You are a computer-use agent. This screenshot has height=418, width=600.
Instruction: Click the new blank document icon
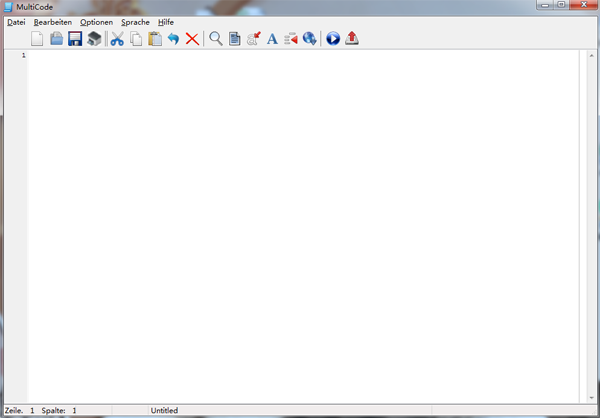coord(37,39)
